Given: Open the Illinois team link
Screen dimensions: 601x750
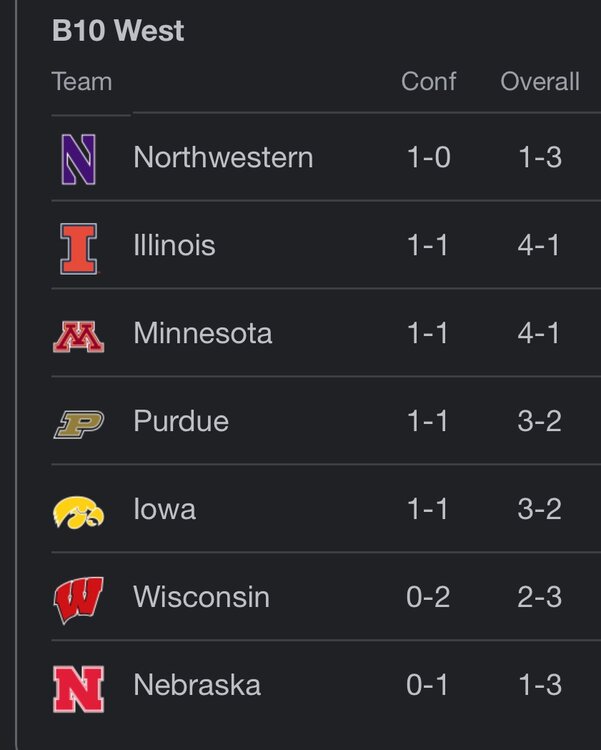Looking at the screenshot, I should point(174,246).
